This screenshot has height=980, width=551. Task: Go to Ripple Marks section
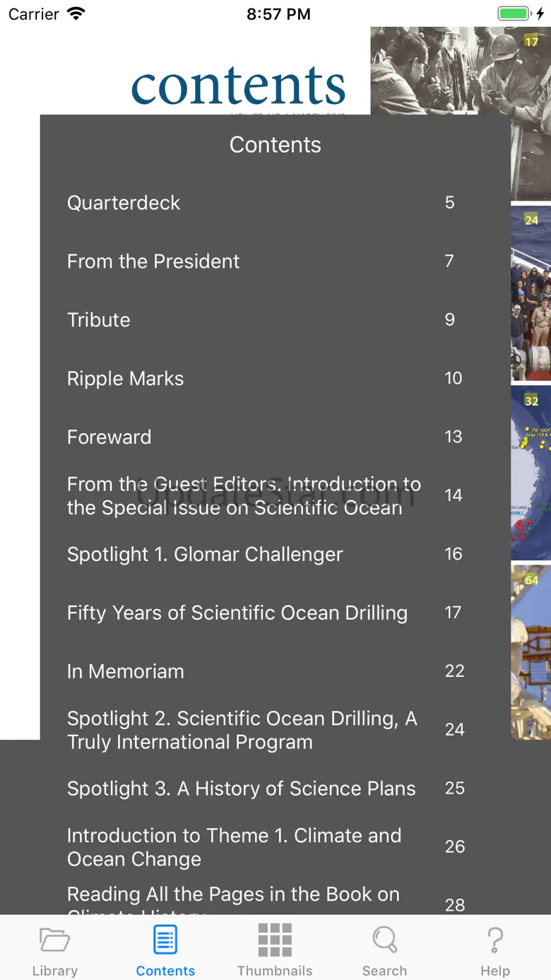point(126,379)
